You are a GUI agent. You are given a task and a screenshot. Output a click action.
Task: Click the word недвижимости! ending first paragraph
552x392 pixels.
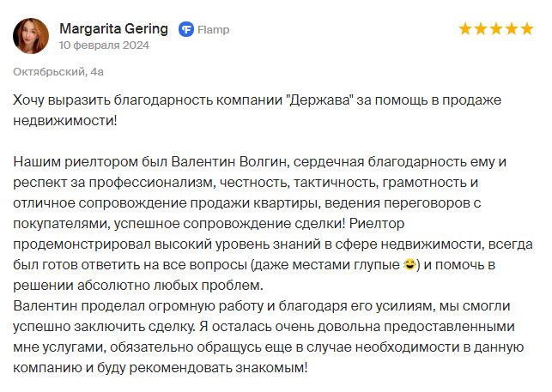65,121
